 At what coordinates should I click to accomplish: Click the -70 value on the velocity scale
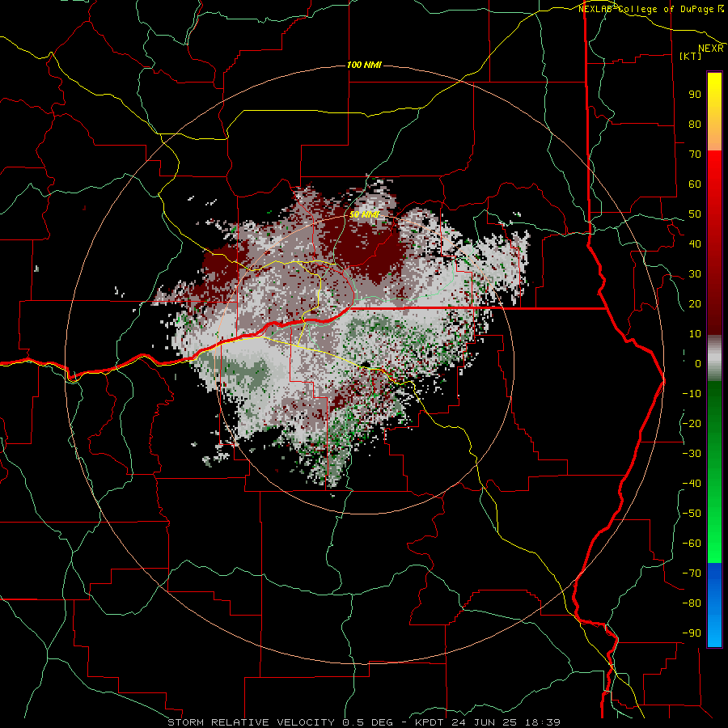(692, 574)
